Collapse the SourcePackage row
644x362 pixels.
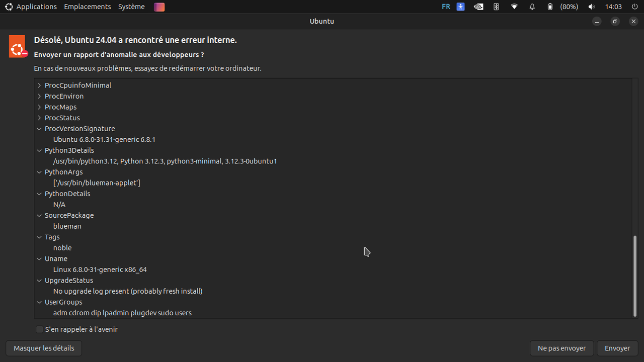coord(39,215)
